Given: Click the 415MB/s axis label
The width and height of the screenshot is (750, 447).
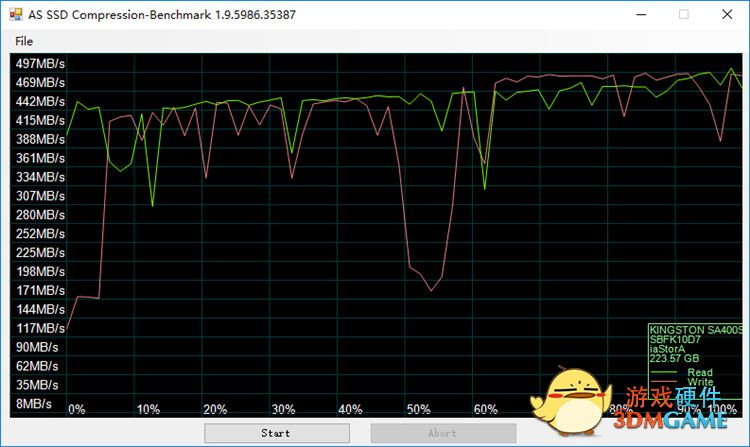Looking at the screenshot, I should [40, 120].
